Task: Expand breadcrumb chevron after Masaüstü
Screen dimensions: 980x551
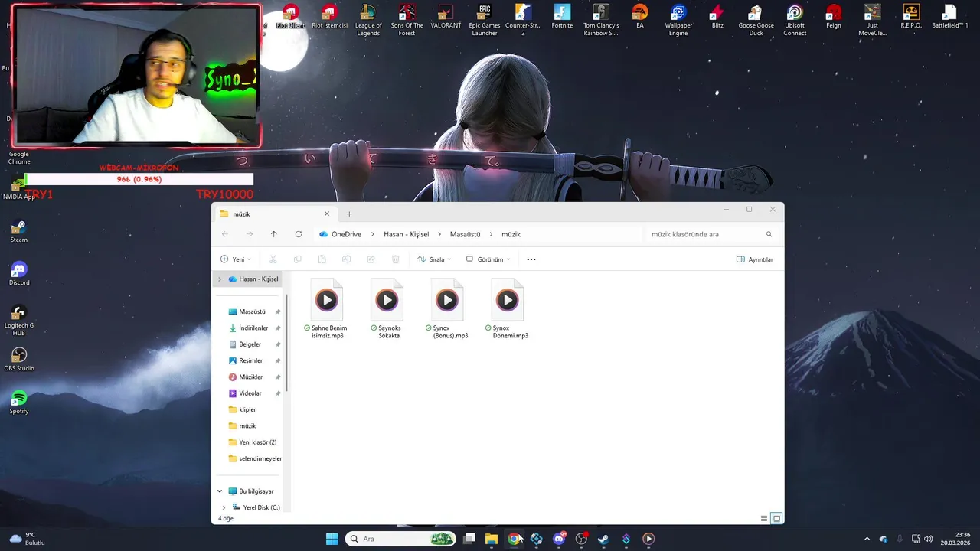Action: coord(491,234)
